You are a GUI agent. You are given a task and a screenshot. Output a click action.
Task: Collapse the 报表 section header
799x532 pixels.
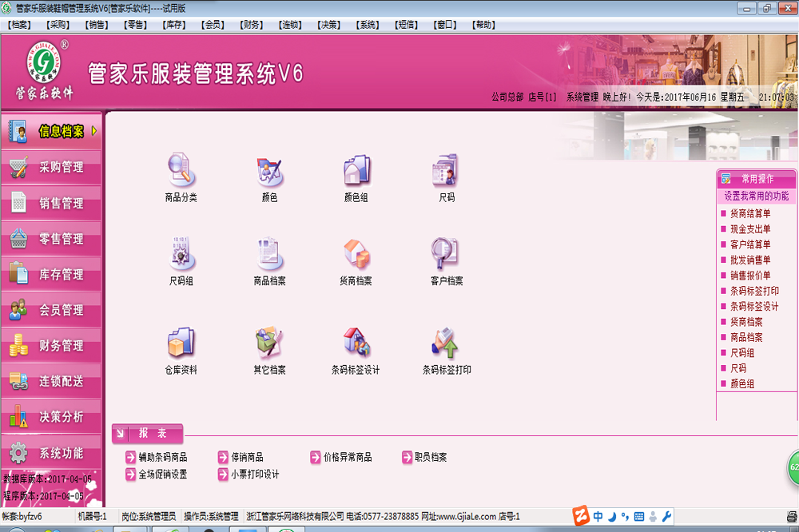coord(147,434)
